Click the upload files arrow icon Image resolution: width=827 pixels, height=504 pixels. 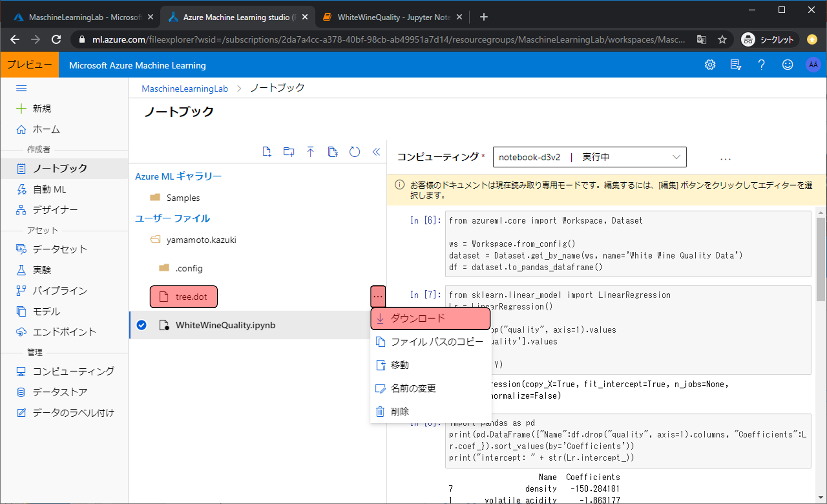[310, 152]
